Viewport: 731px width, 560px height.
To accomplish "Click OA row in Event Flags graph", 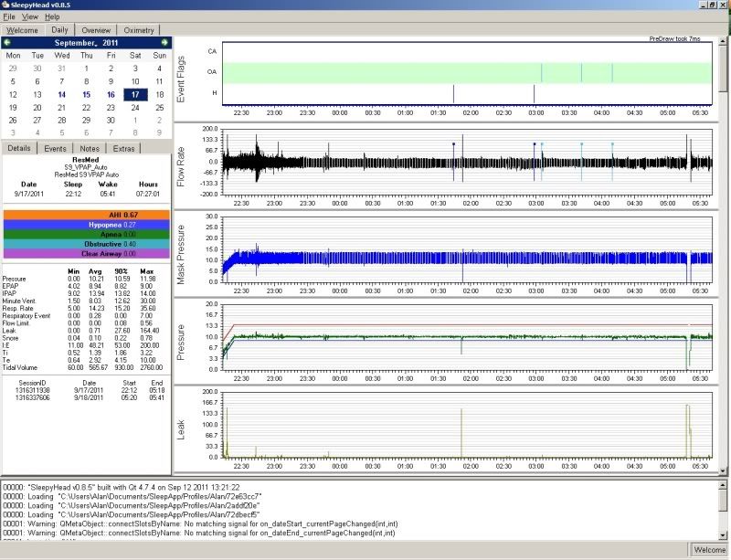I will [x=467, y=73].
